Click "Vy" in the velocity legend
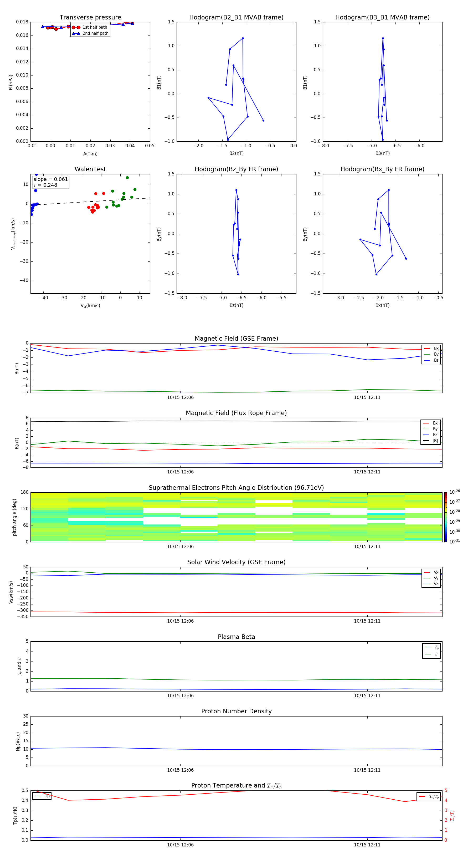 [436, 578]
